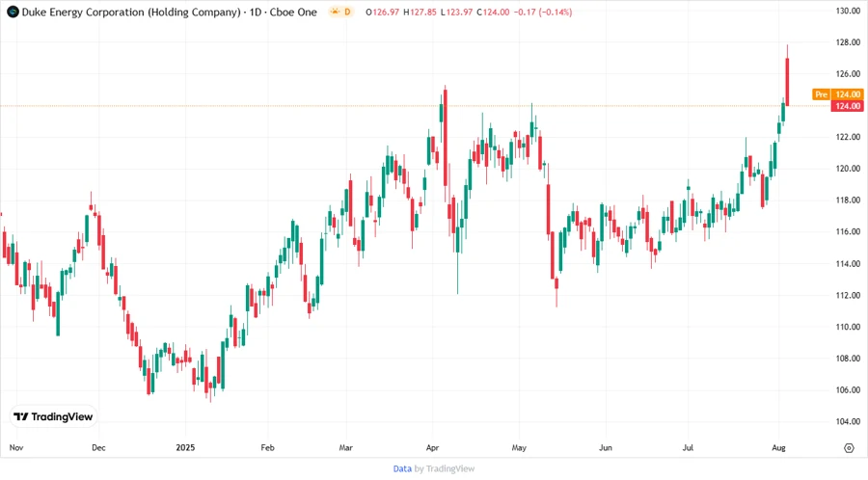Click the 108.00 price axis label
Image resolution: width=868 pixels, height=480 pixels.
point(848,359)
